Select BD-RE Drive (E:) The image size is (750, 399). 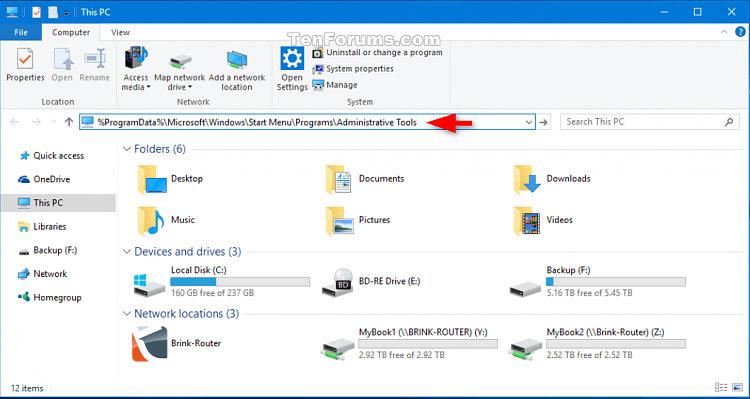point(371,282)
